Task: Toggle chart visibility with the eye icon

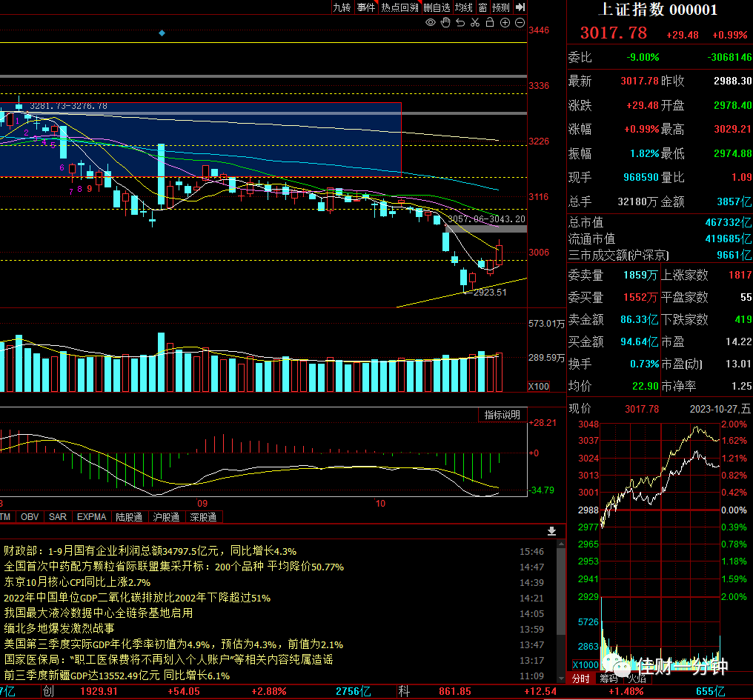Action: tap(431, 22)
